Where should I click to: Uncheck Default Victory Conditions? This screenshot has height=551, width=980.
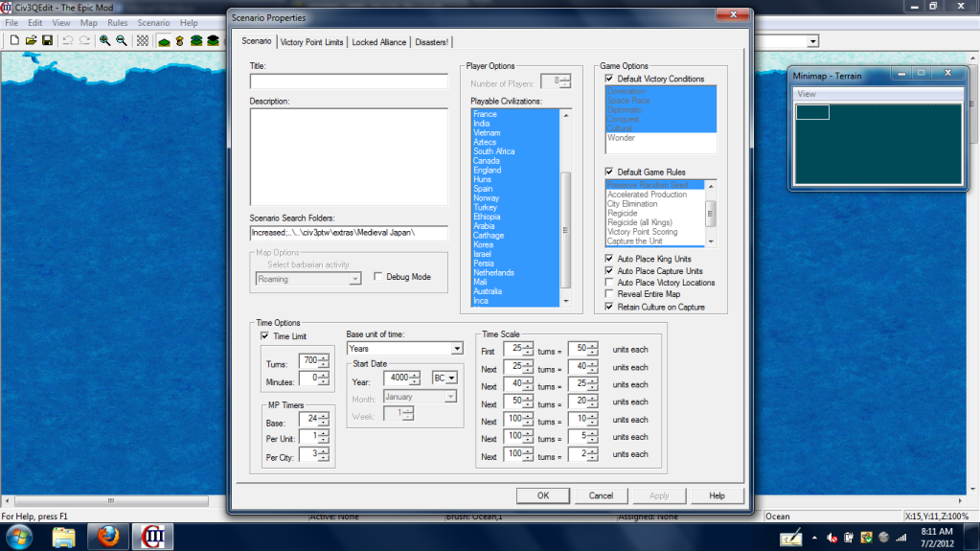pyautogui.click(x=609, y=79)
